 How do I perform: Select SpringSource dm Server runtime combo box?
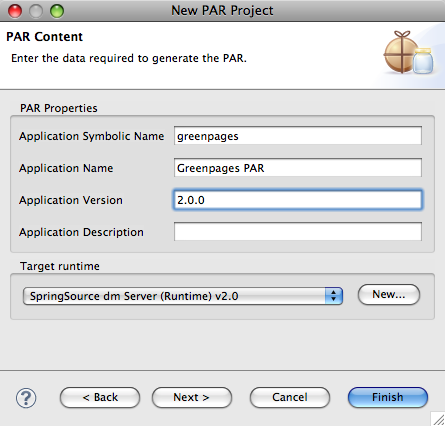coord(183,296)
